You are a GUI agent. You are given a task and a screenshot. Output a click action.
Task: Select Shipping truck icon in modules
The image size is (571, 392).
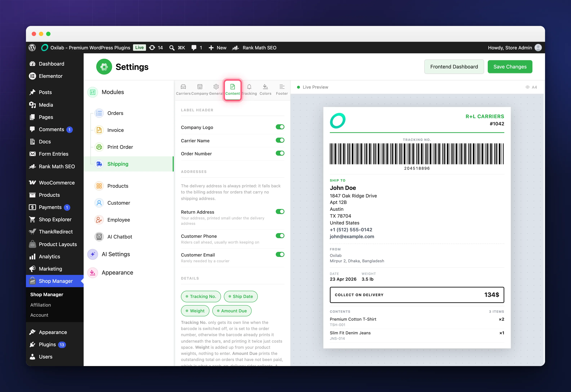[x=99, y=164]
